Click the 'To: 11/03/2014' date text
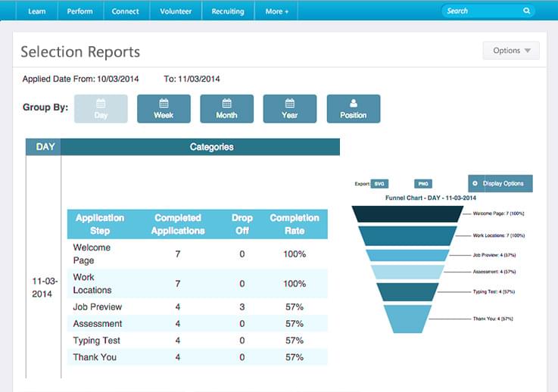 coord(192,79)
